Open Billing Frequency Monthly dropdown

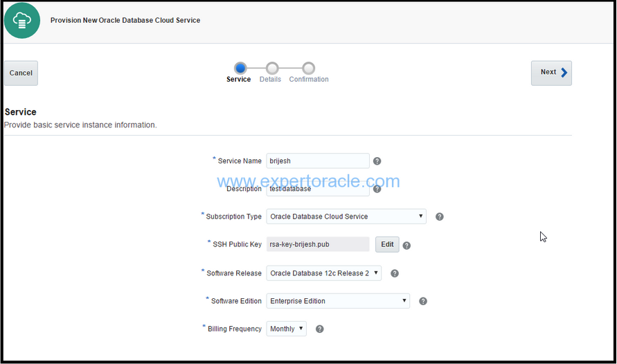tap(287, 329)
